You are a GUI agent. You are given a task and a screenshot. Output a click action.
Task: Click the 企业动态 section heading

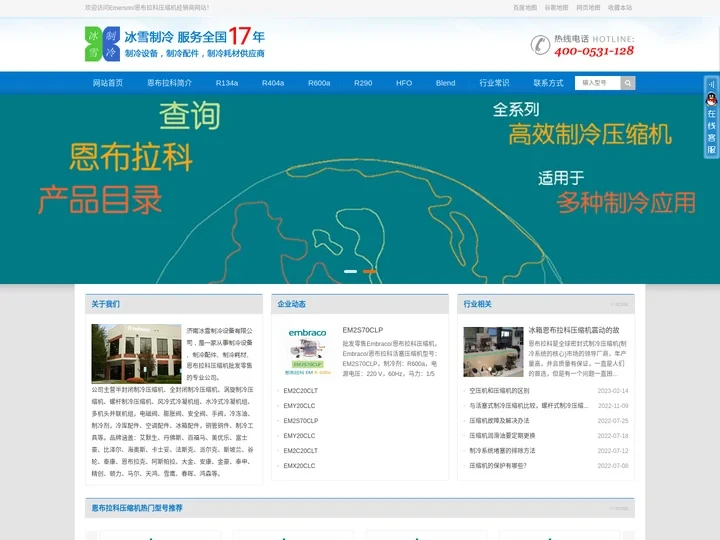point(292,304)
